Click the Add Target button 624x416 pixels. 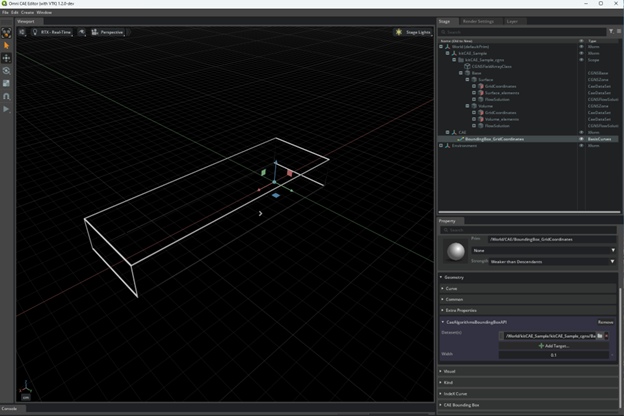coord(554,346)
